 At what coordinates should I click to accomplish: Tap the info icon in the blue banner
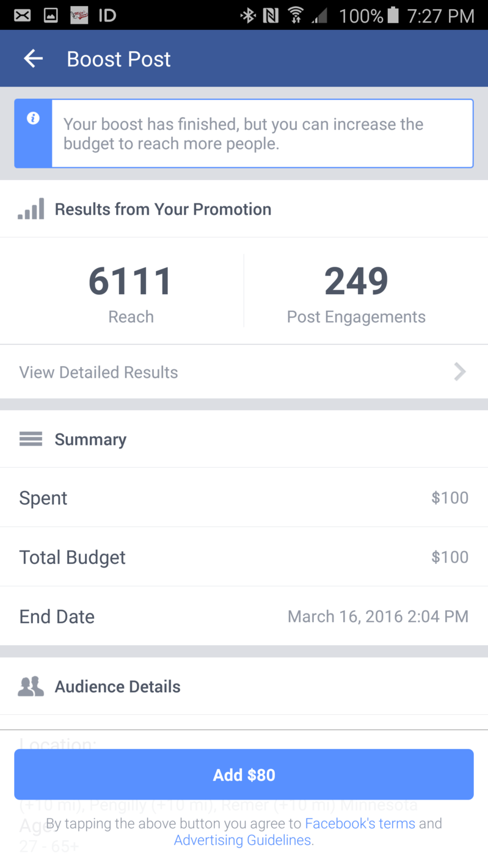(33, 118)
